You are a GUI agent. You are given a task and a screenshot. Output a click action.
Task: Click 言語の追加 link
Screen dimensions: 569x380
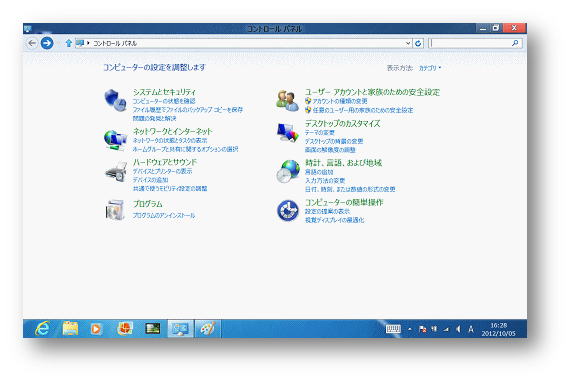tap(319, 172)
